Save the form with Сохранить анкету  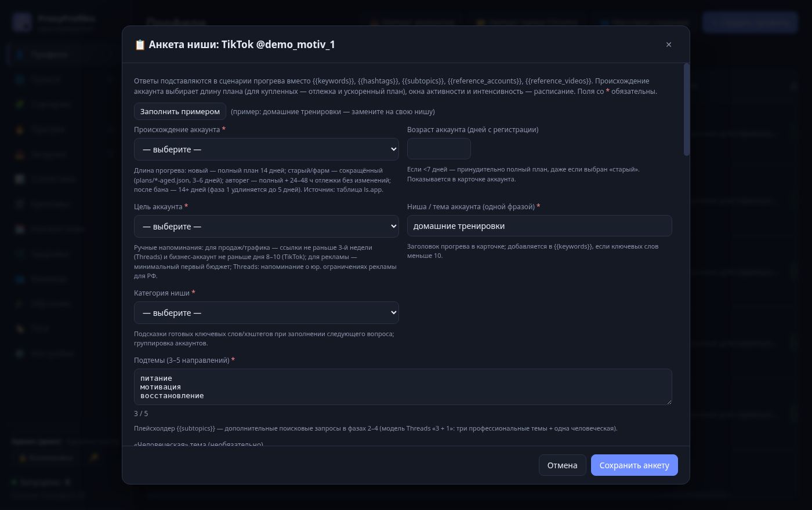[635, 465]
